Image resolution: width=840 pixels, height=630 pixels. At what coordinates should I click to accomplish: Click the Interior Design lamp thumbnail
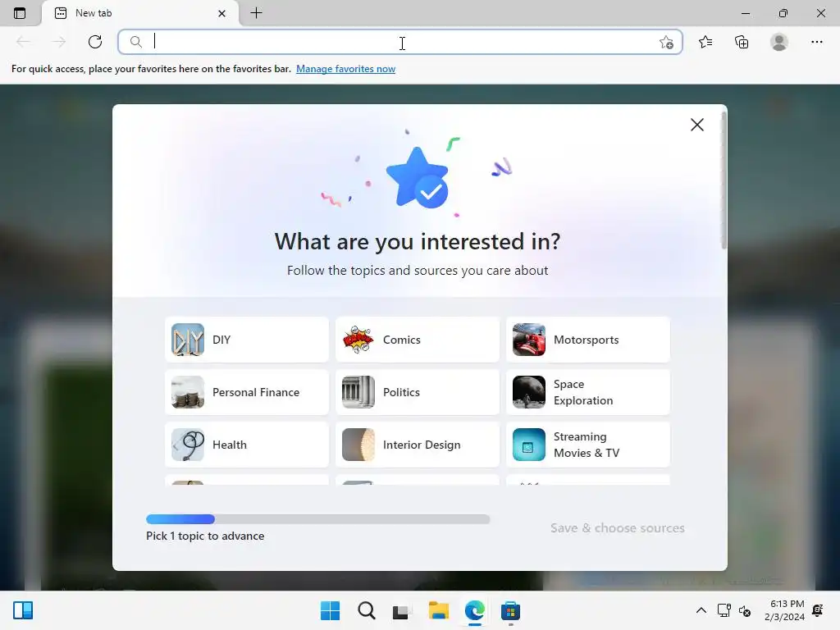point(358,445)
